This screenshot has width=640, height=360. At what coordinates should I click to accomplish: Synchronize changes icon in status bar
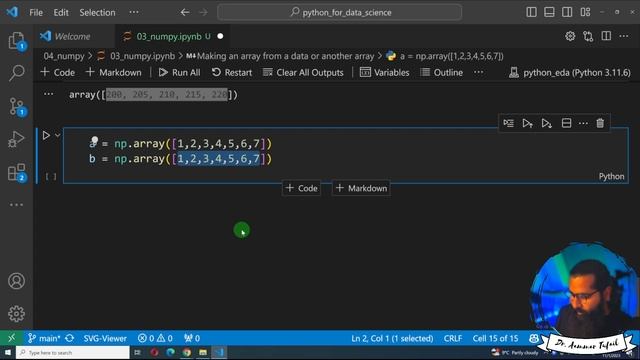coord(70,338)
